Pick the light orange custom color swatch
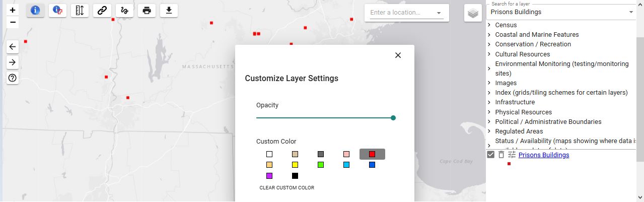Screen dimensions: 644x202 [x=269, y=165]
